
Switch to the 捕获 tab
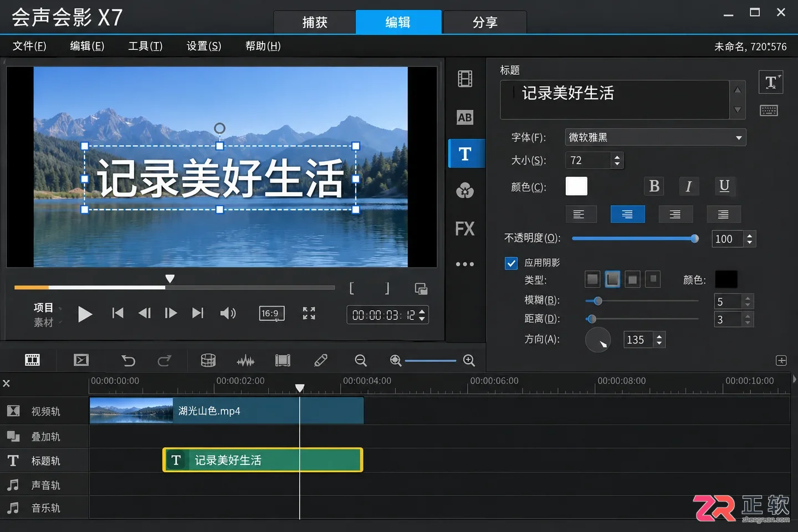coord(315,22)
